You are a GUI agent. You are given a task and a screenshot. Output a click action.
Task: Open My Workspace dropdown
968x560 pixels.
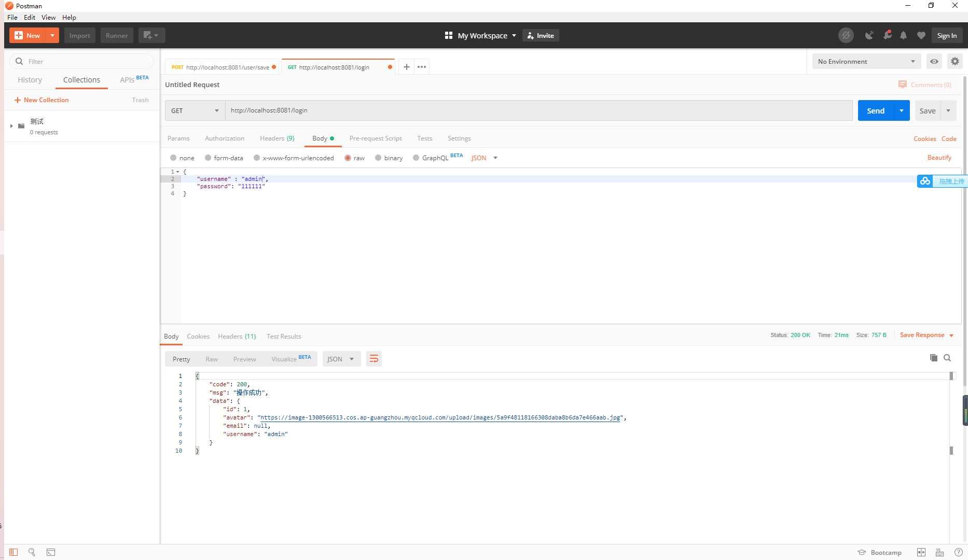click(x=487, y=35)
